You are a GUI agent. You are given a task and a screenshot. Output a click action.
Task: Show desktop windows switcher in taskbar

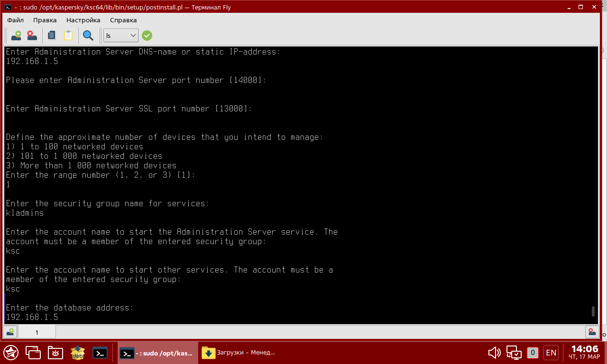pyautogui.click(x=33, y=353)
